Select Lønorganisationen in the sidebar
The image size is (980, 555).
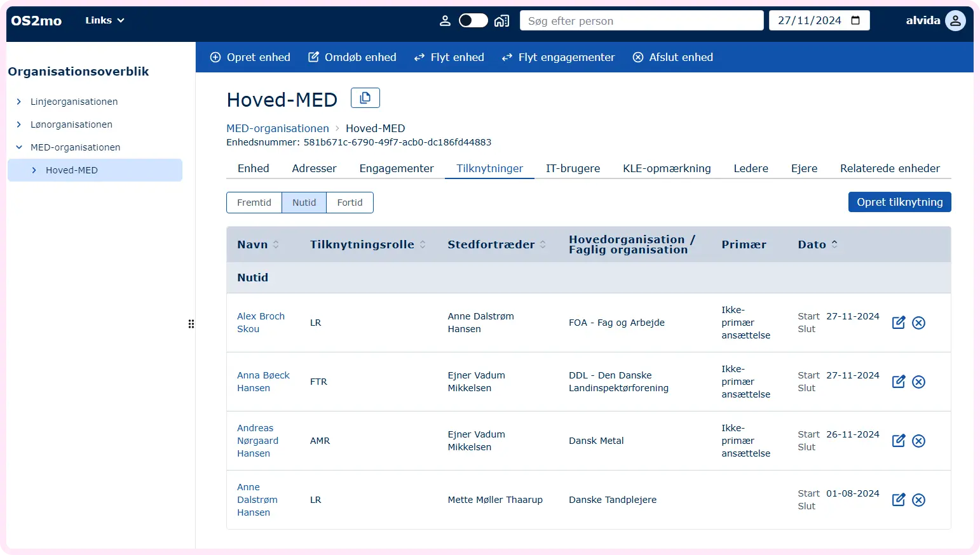[71, 124]
